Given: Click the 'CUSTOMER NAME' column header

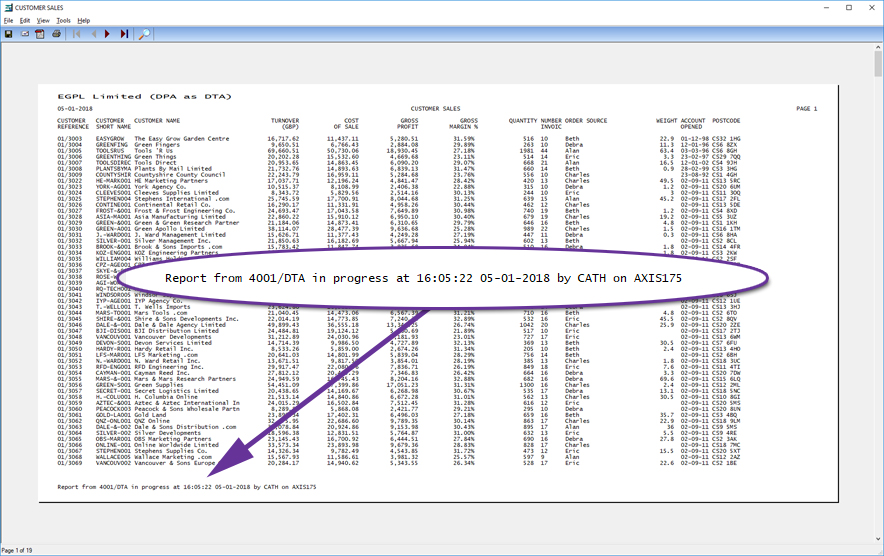Looking at the screenshot, I should pyautogui.click(x=157, y=121).
